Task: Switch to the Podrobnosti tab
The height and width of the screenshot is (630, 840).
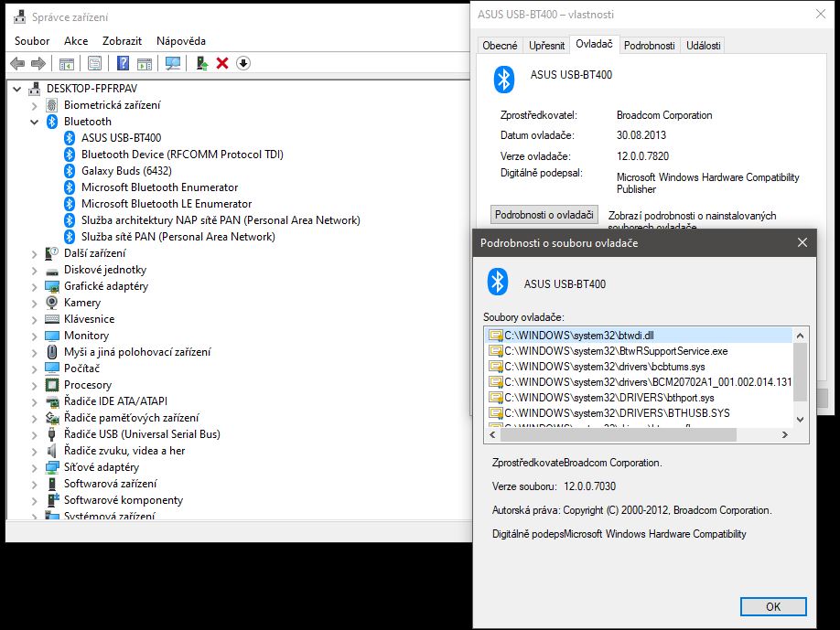Action: point(650,46)
